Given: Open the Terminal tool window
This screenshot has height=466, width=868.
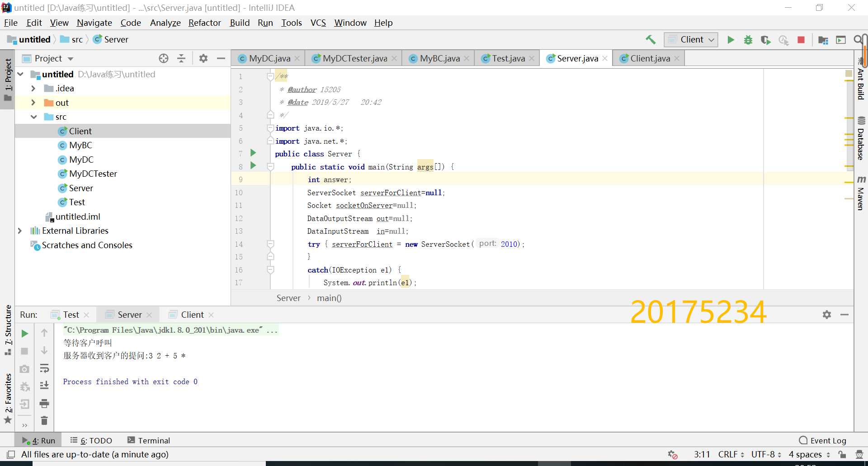Looking at the screenshot, I should 149,440.
